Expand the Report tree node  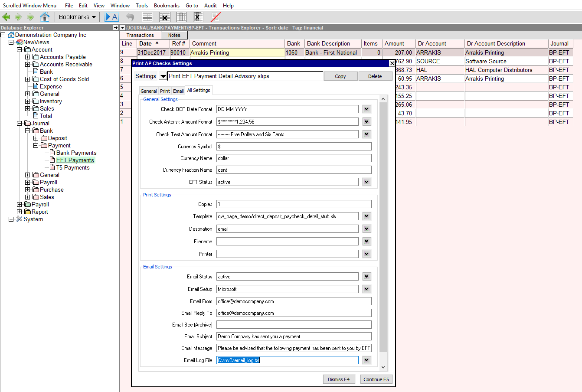pyautogui.click(x=20, y=212)
